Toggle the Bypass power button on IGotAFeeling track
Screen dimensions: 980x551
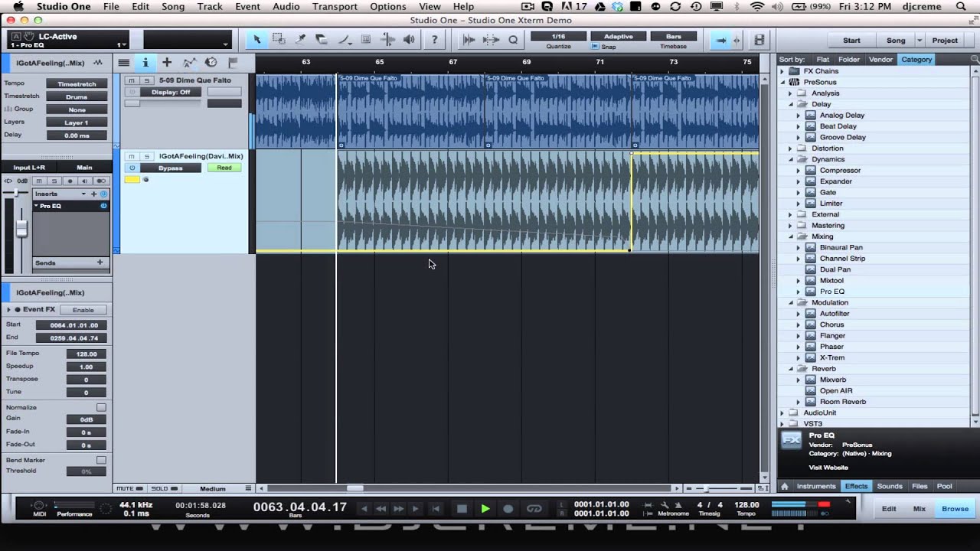pyautogui.click(x=132, y=168)
